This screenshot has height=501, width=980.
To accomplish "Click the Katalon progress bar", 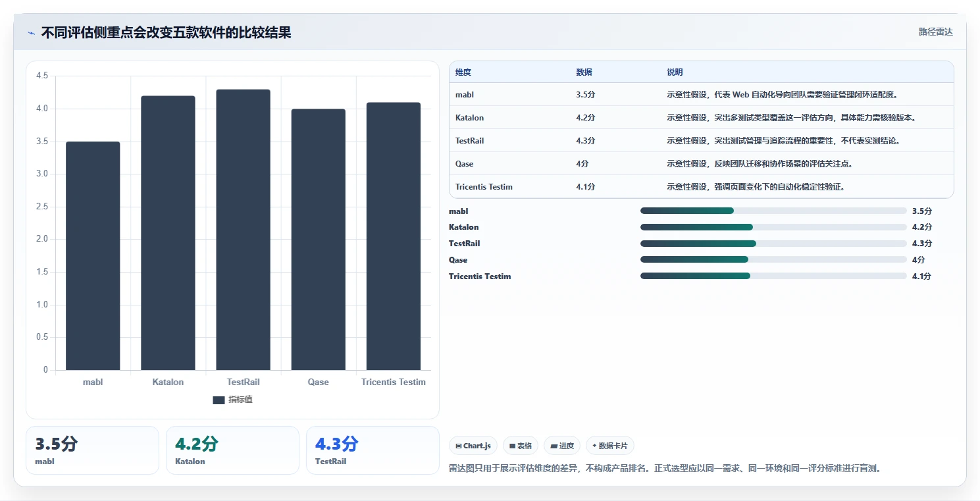I will point(773,227).
